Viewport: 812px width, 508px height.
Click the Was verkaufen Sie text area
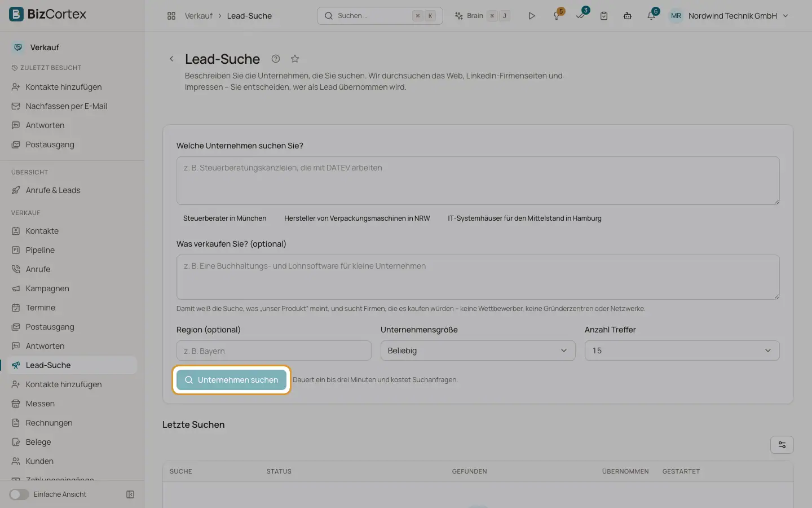coord(478,277)
